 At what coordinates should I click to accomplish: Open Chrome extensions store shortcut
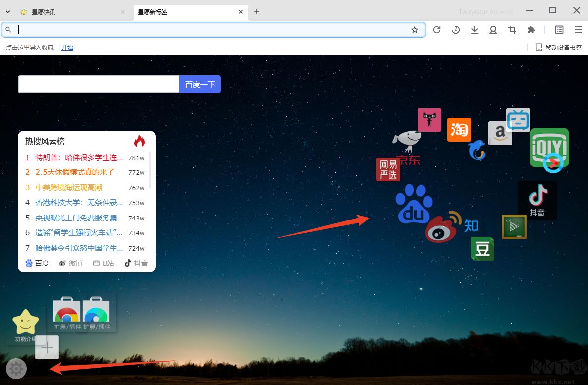click(67, 313)
